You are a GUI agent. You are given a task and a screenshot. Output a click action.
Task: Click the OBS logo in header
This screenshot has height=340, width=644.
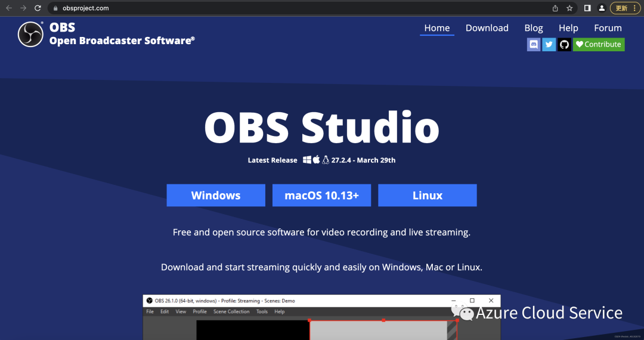coord(30,34)
